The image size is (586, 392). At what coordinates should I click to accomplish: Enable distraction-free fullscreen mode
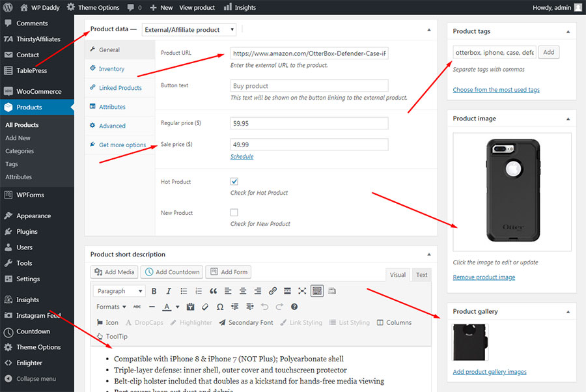(302, 291)
